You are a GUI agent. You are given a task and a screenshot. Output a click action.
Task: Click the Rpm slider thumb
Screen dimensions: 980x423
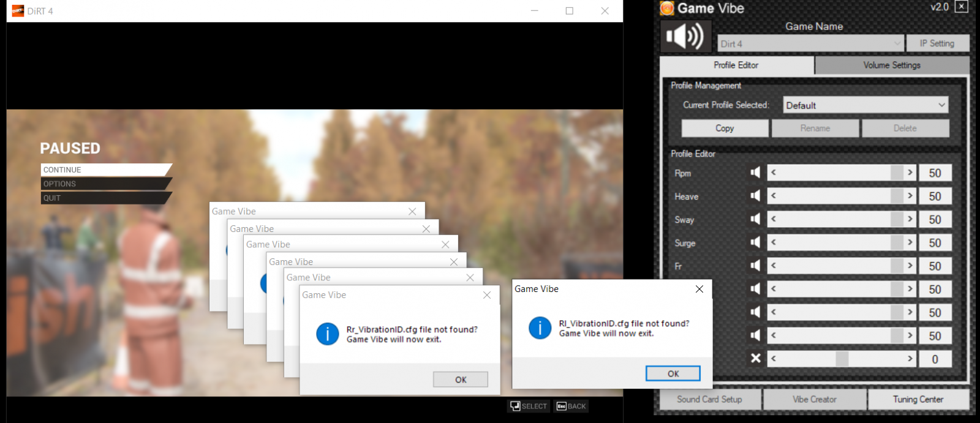897,173
